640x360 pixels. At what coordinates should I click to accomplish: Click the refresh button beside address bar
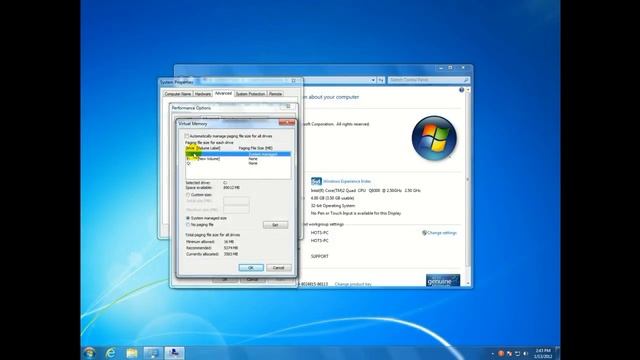(381, 80)
